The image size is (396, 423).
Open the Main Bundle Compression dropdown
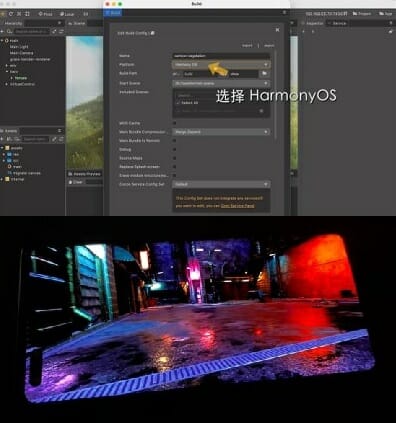point(221,132)
